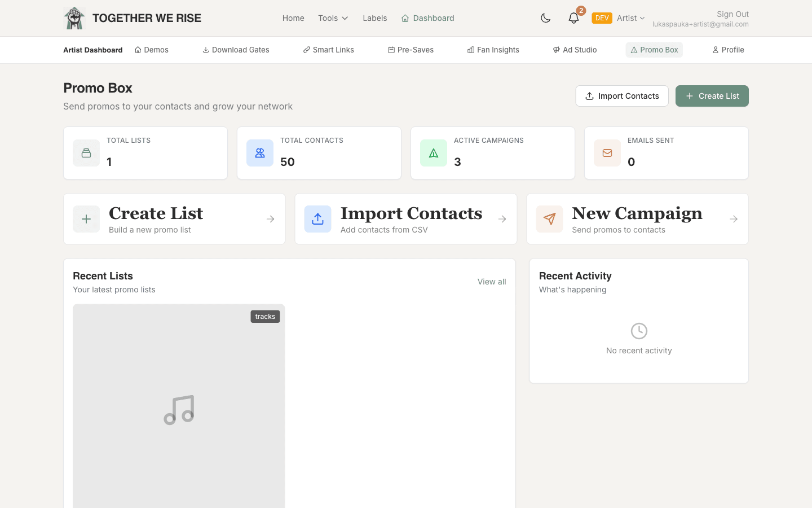Viewport: 812px width, 508px height.
Task: Click the View all link for Recent Lists
Action: 491,282
